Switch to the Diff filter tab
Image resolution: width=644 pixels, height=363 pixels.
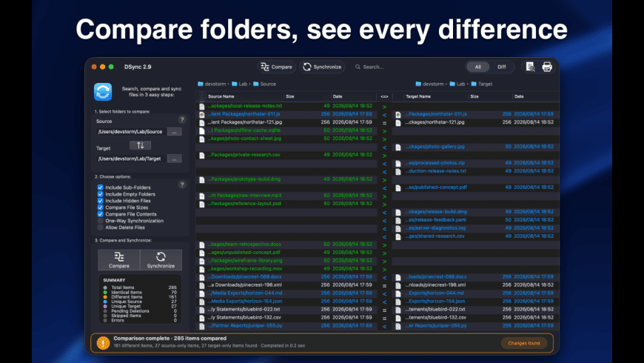coord(501,67)
